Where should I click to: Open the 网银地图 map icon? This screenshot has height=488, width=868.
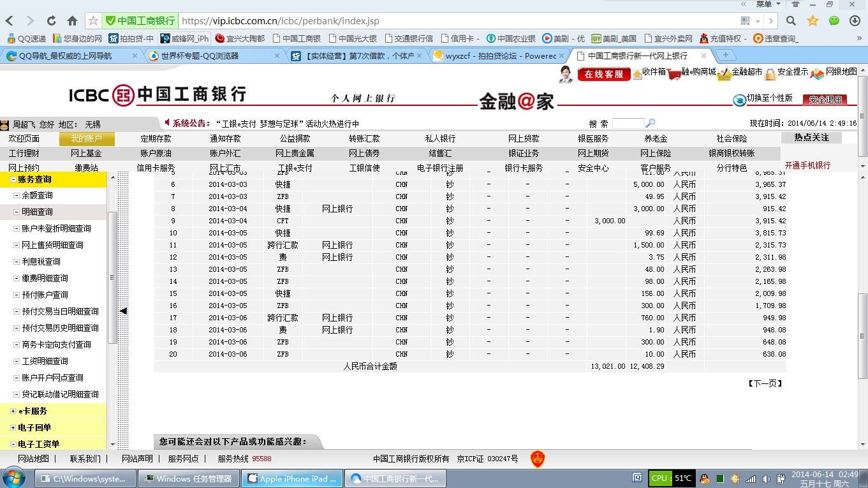(817, 74)
